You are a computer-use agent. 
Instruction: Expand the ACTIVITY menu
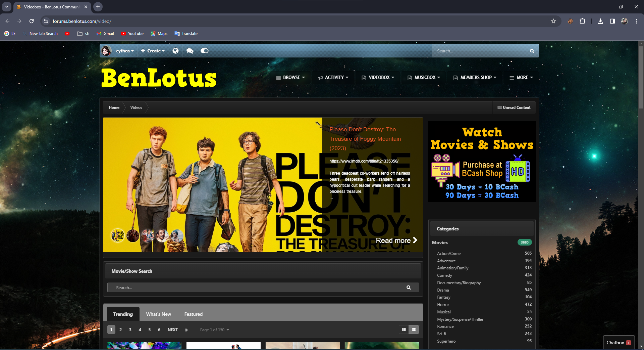(333, 77)
